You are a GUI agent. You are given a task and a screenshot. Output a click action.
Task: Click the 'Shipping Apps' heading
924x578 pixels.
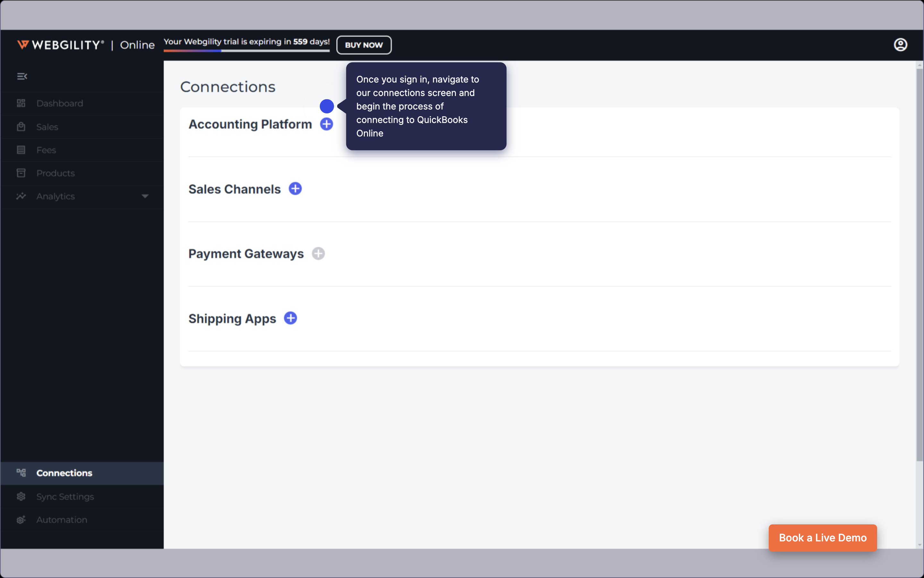tap(232, 319)
